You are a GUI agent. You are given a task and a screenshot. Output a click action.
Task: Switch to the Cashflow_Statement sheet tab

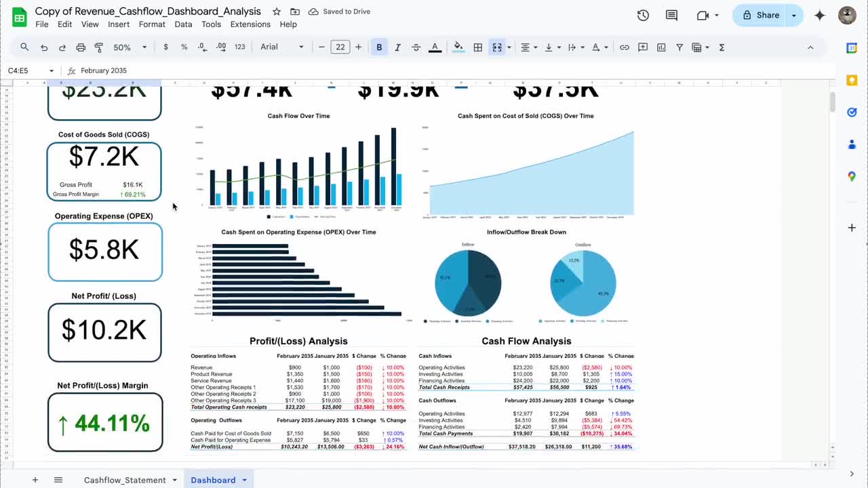125,480
